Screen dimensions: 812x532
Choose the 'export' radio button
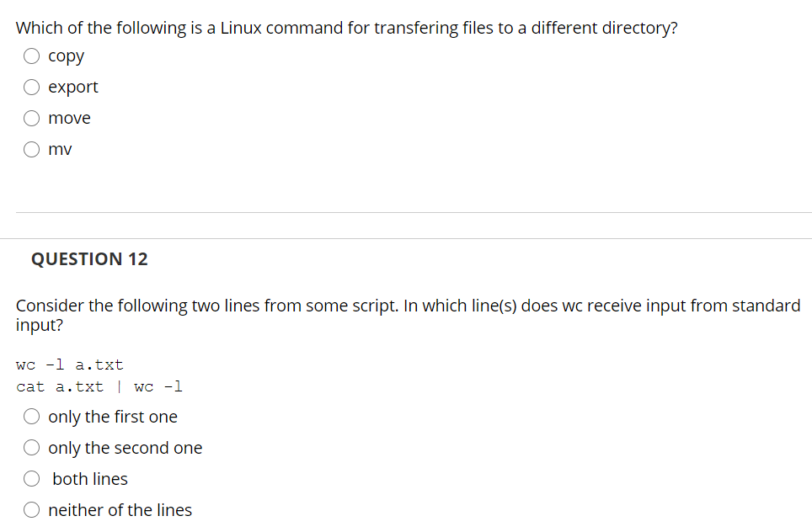point(31,88)
